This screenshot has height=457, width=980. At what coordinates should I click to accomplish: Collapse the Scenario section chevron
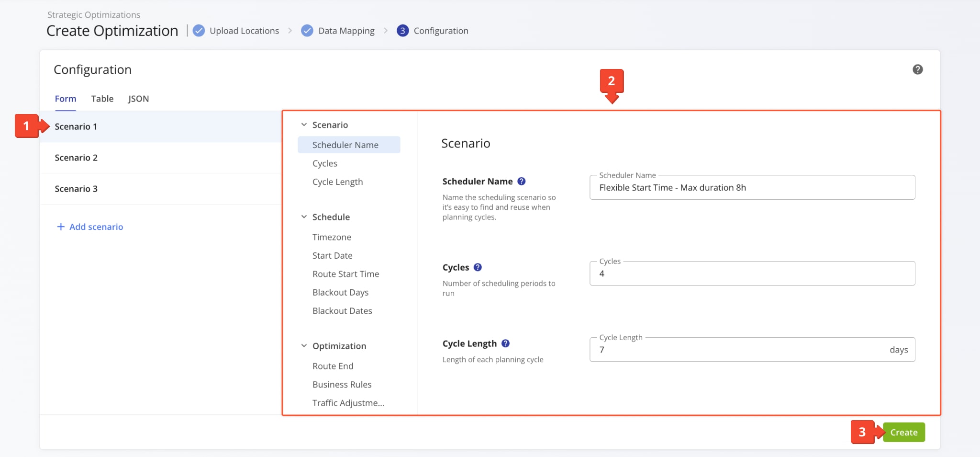[304, 125]
